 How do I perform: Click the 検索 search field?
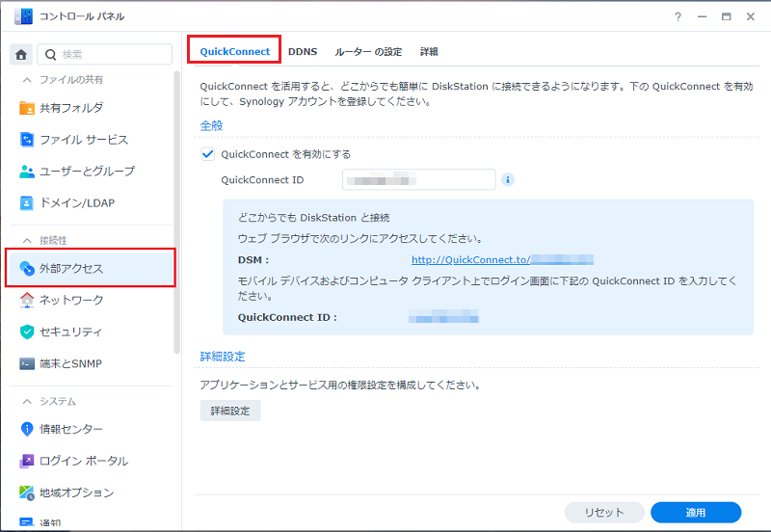tap(105, 55)
